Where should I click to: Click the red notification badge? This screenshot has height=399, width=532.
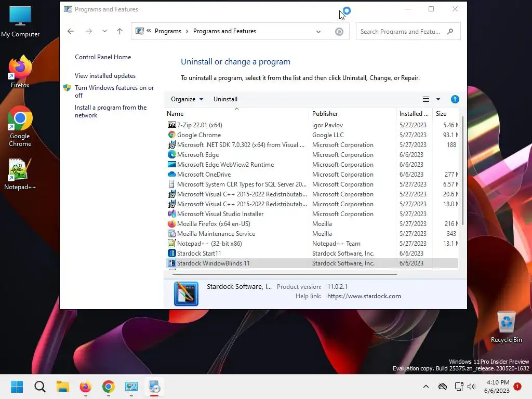tap(517, 387)
